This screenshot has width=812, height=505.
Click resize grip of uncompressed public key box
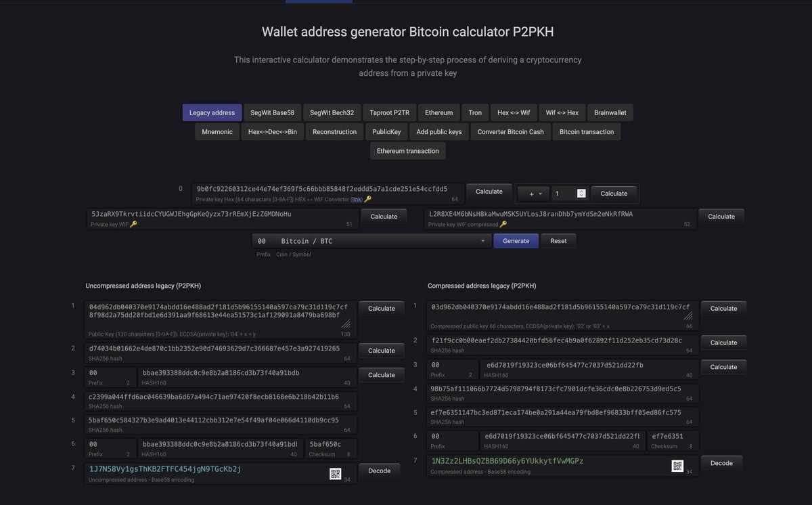click(x=346, y=323)
